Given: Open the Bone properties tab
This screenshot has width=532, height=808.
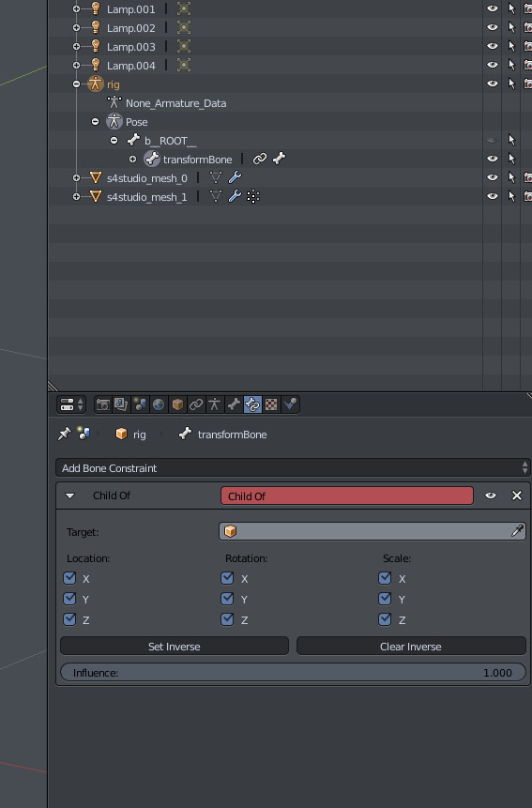Looking at the screenshot, I should point(234,404).
